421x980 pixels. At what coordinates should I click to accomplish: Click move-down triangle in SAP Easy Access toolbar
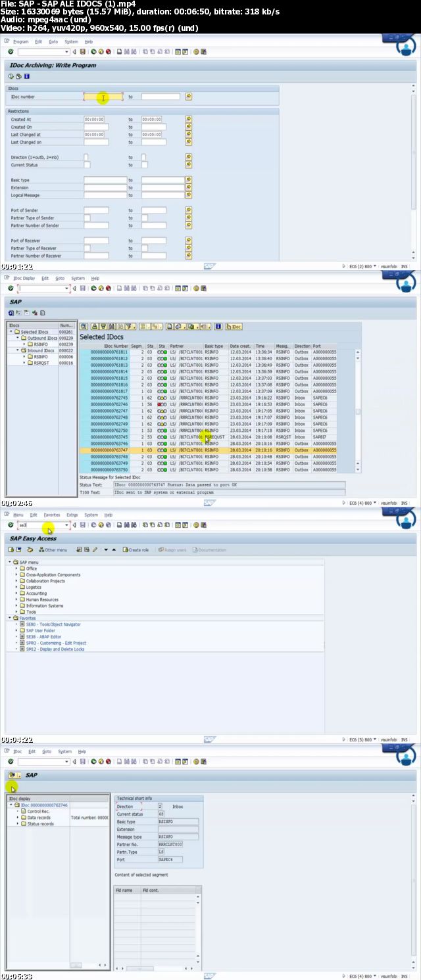(105, 549)
